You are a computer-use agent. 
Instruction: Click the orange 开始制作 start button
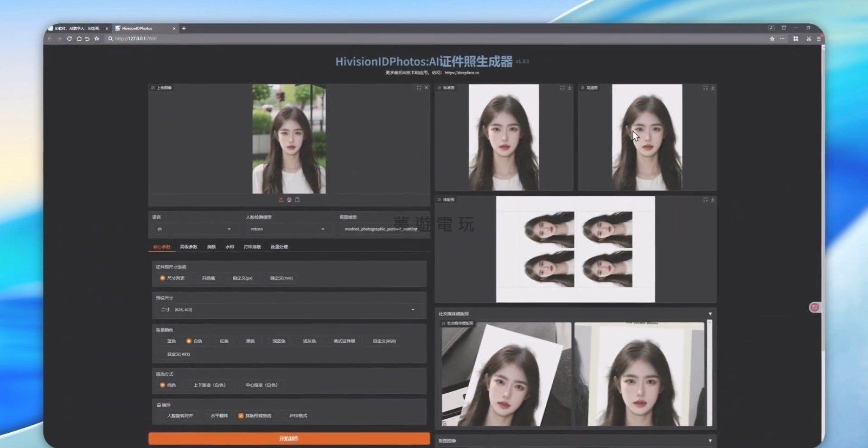click(x=289, y=438)
